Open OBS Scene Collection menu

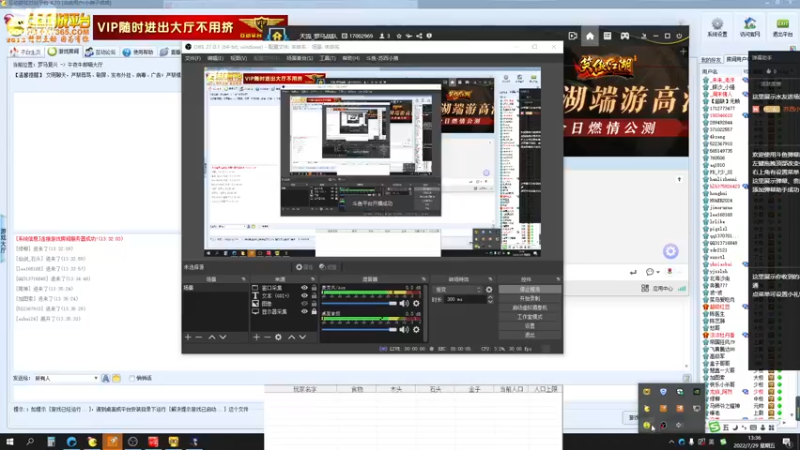[299, 59]
